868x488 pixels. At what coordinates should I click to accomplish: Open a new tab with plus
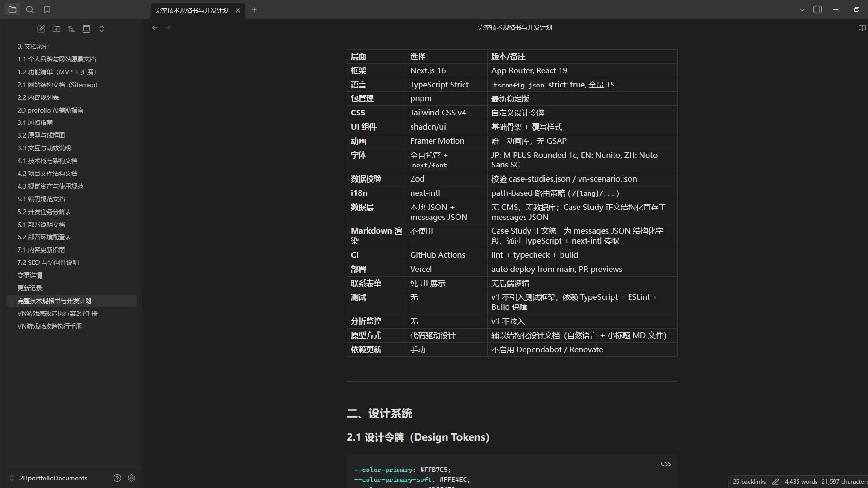254,10
